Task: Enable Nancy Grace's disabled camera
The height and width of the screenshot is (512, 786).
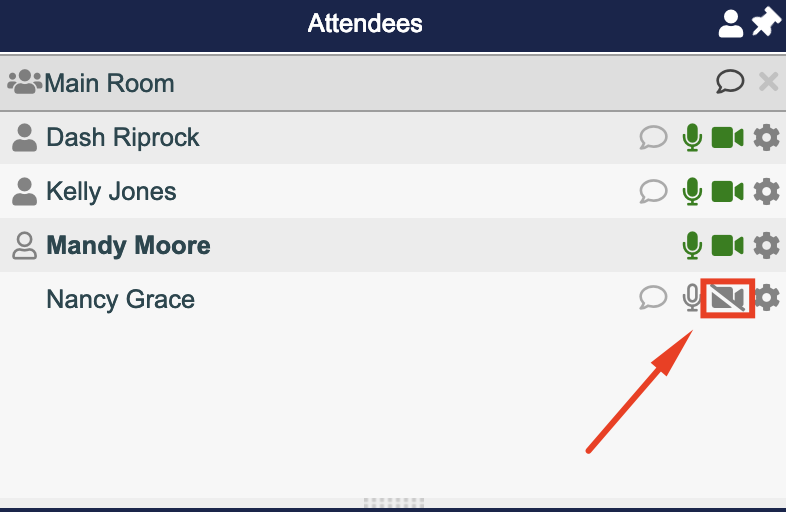Action: (x=727, y=298)
